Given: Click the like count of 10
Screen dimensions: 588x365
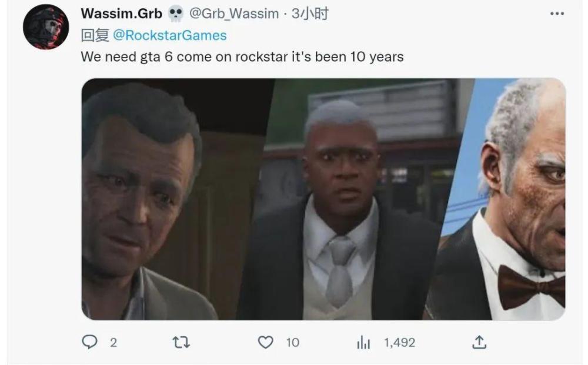Looking at the screenshot, I should [292, 343].
